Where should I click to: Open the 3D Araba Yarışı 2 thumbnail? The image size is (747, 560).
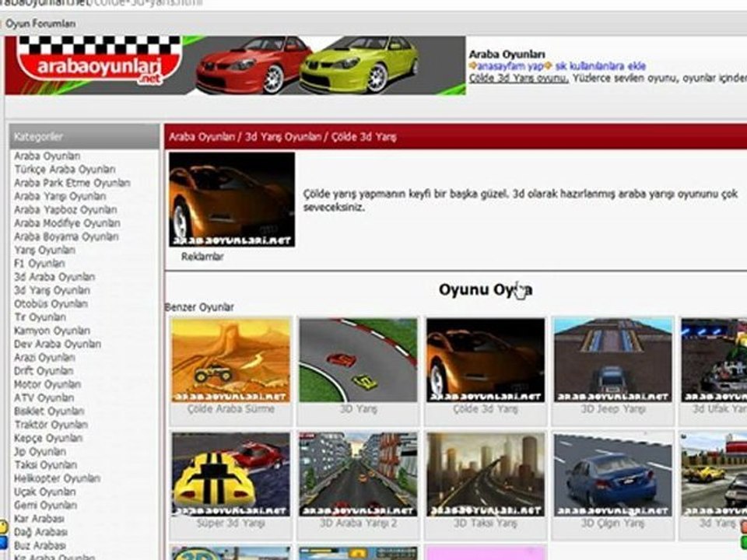[x=358, y=474]
